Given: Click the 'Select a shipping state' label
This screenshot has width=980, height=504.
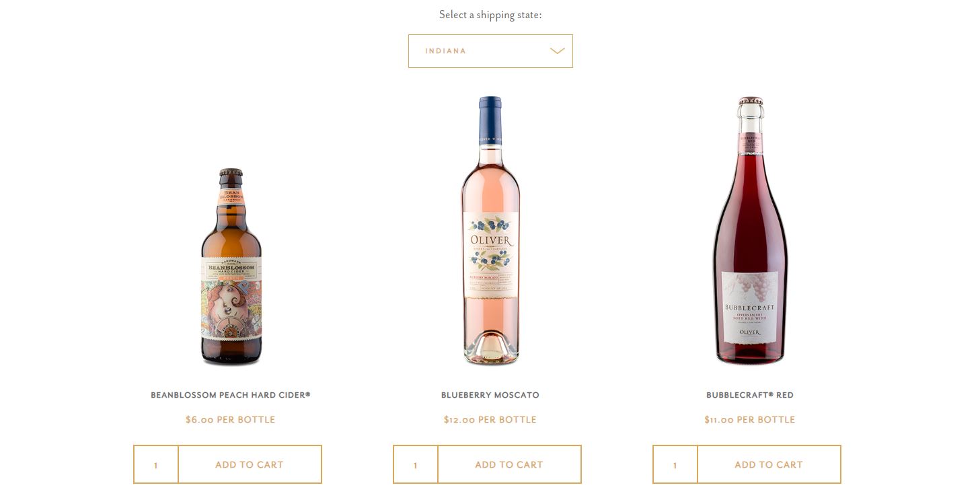Looking at the screenshot, I should (x=490, y=15).
